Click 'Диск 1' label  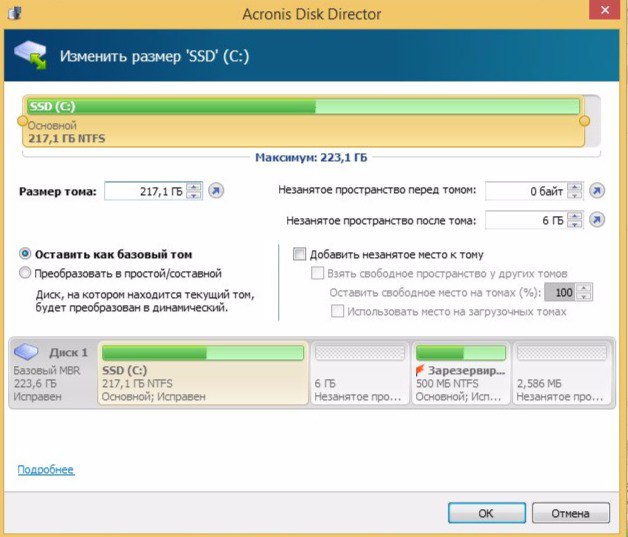68,352
